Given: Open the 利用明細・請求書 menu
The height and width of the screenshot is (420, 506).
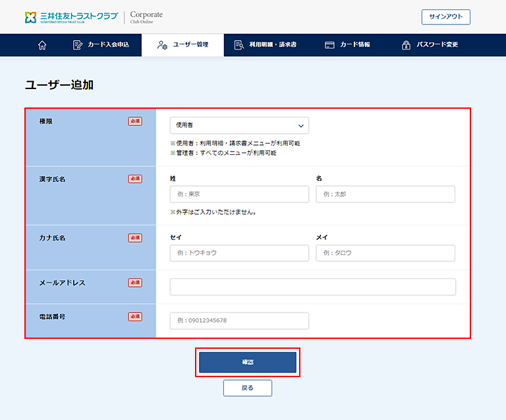Looking at the screenshot, I should 266,45.
